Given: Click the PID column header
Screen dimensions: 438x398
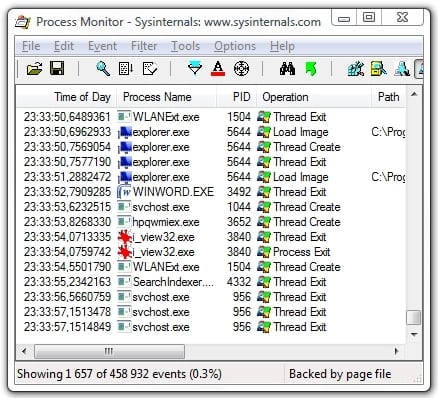Looking at the screenshot, I should click(x=237, y=97).
